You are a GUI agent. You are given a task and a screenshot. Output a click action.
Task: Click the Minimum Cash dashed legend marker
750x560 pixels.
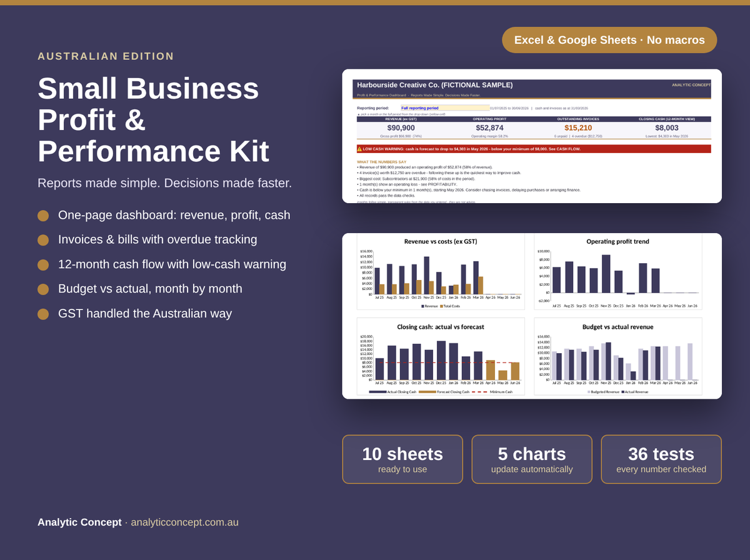point(479,392)
